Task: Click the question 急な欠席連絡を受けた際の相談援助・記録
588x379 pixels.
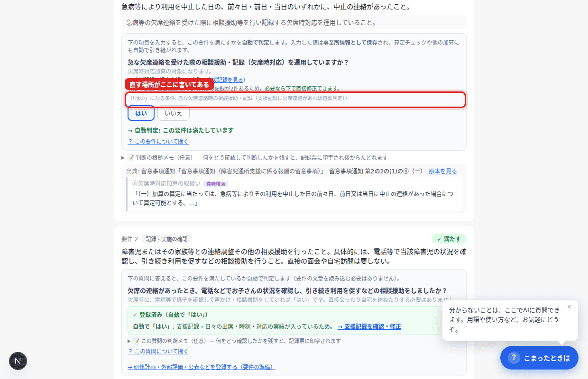Action: pyautogui.click(x=238, y=63)
